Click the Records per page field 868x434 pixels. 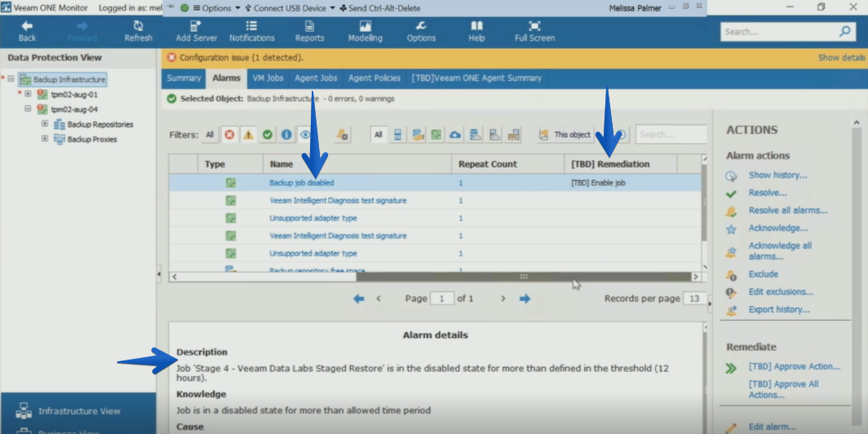pos(695,298)
